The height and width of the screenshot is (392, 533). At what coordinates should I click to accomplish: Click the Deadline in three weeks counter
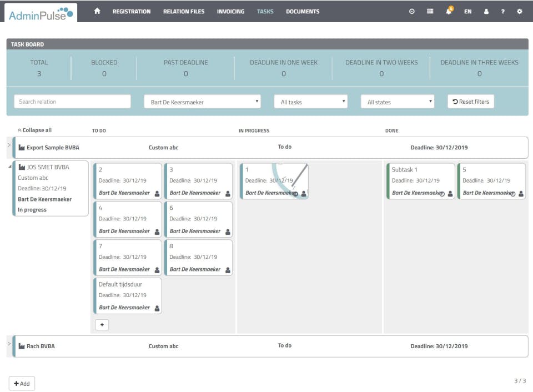pyautogui.click(x=479, y=68)
